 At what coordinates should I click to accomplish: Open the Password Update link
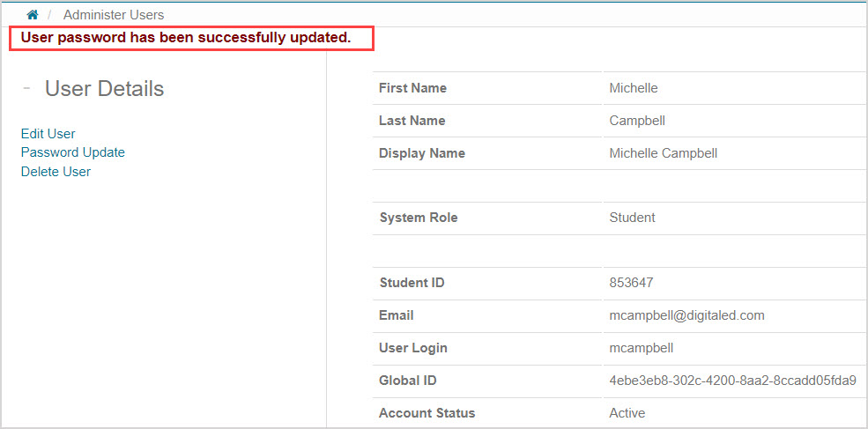point(72,152)
